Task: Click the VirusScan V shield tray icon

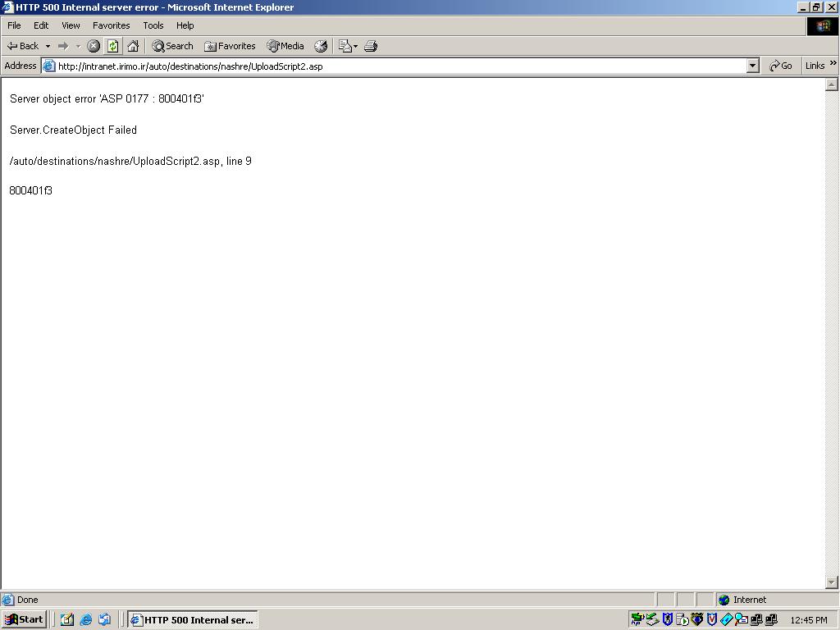Action: 712,620
